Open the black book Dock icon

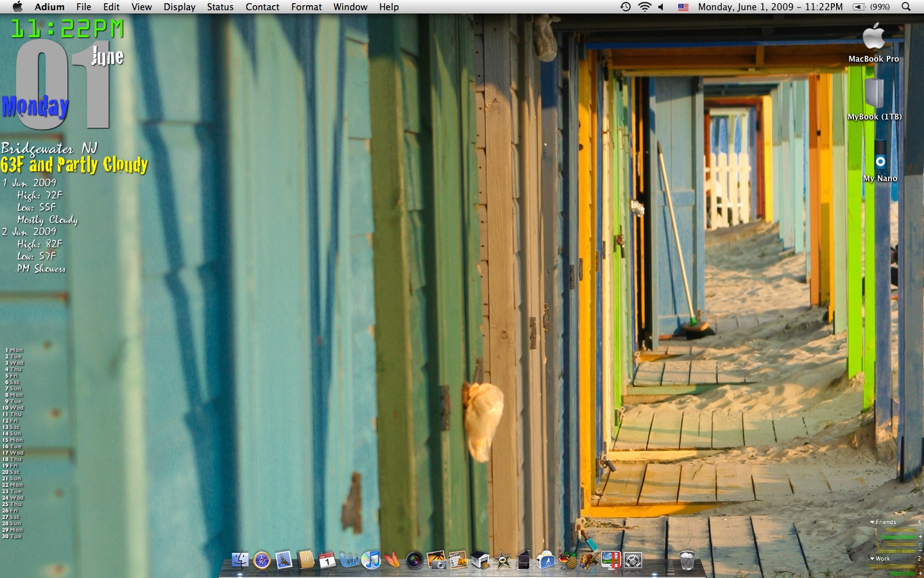coord(524,560)
